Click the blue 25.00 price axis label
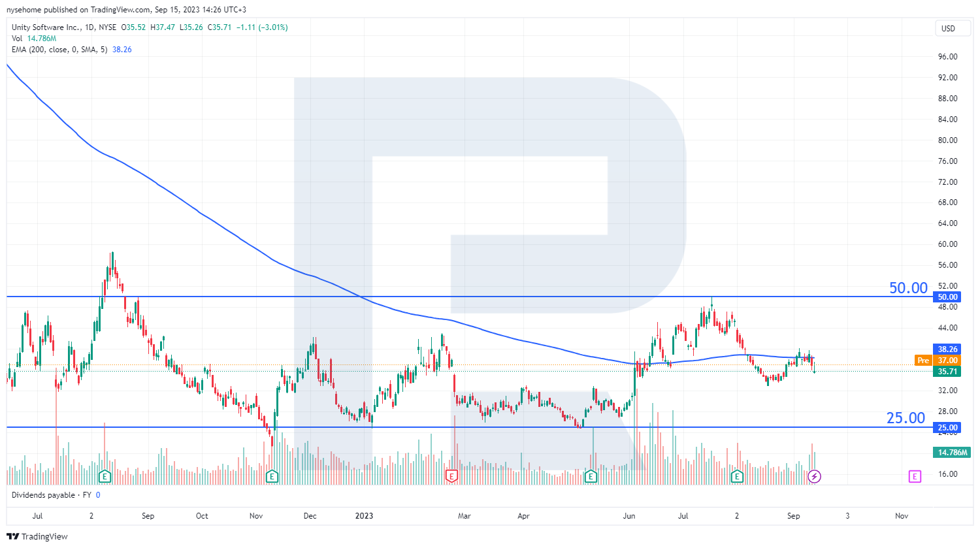The width and height of the screenshot is (980, 548). coord(947,428)
